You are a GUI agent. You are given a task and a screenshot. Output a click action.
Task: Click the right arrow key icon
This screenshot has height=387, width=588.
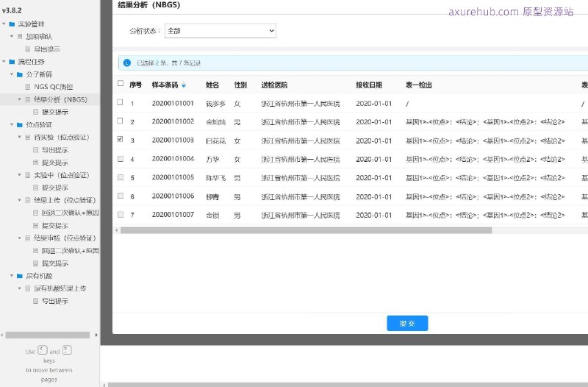click(67, 350)
